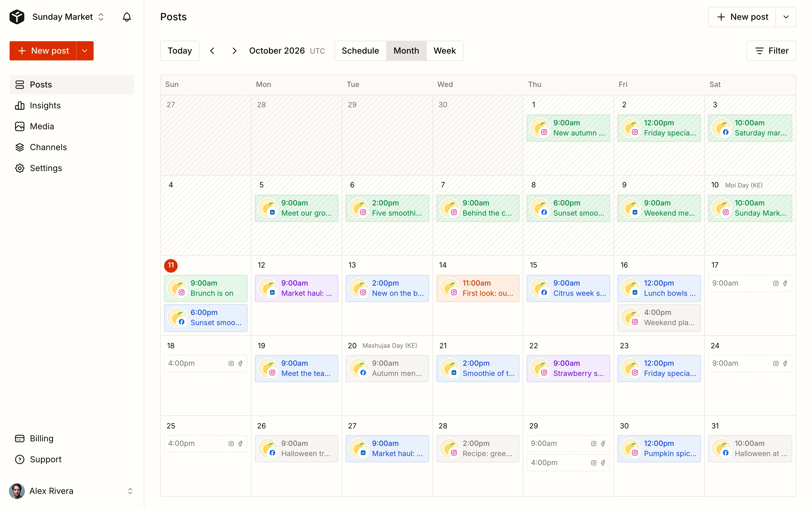Switch to Schedule view
The image size is (812, 508).
(x=360, y=51)
